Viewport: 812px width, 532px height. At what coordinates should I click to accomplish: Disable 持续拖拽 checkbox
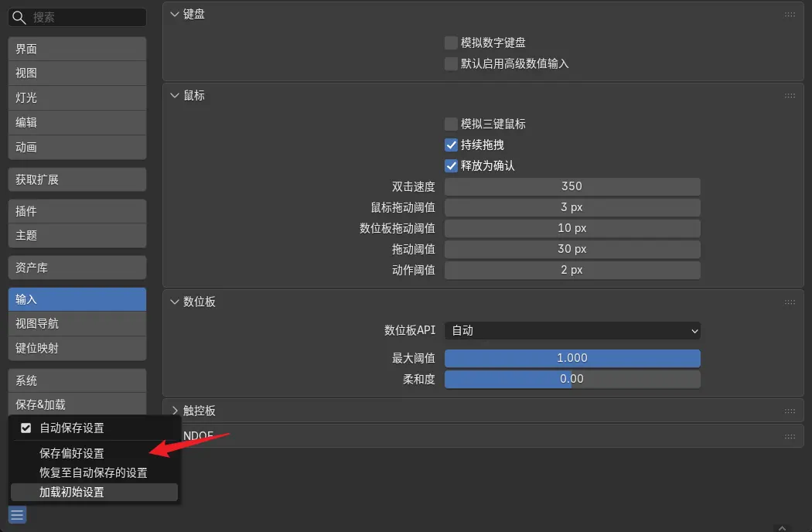tap(451, 145)
